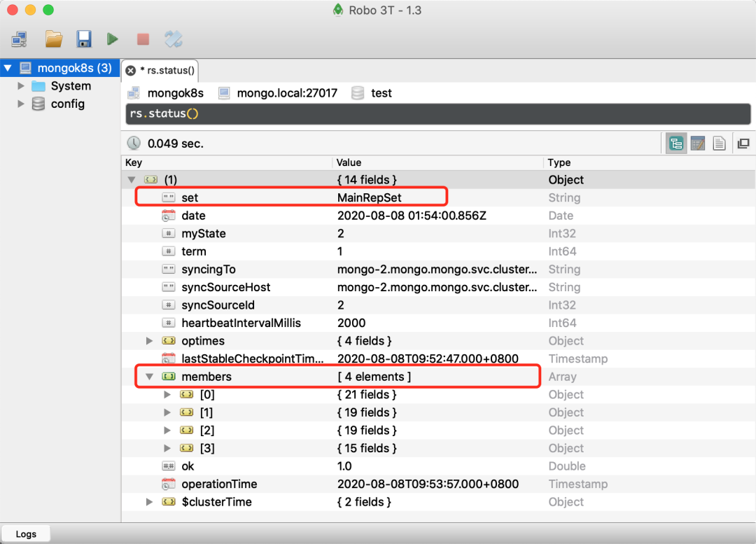Viewport: 756px width, 544px height.
Task: Stop execution with the red square button
Action: (143, 39)
